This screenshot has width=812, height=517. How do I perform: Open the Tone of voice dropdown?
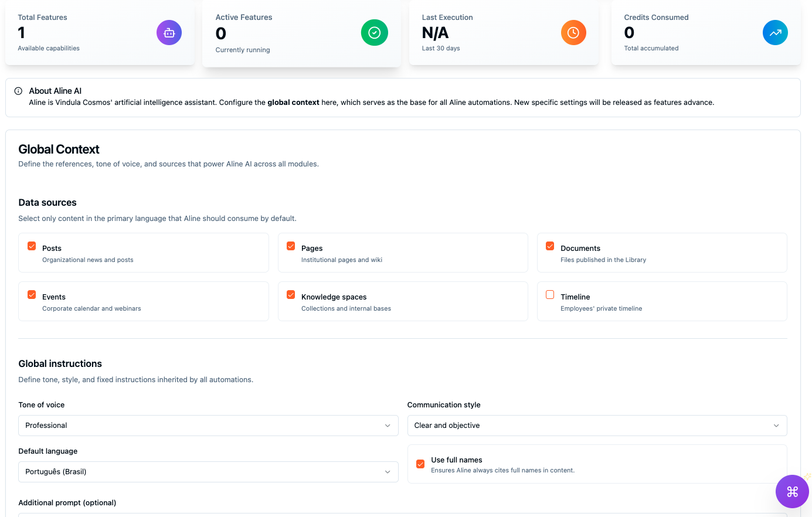point(208,425)
